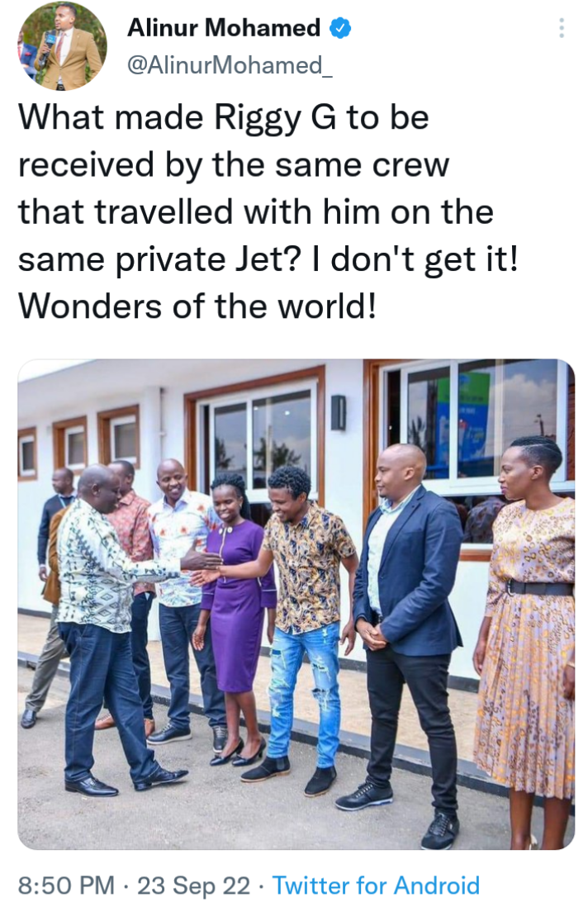This screenshot has height=902, width=588.
Task: Open Alinur Mohamed's round profile picture
Action: point(62,46)
